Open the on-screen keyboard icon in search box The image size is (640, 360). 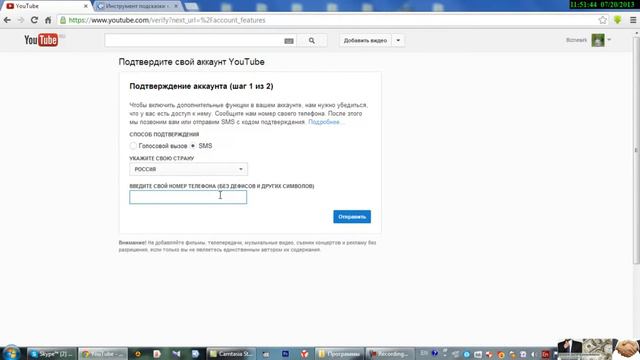pos(289,41)
